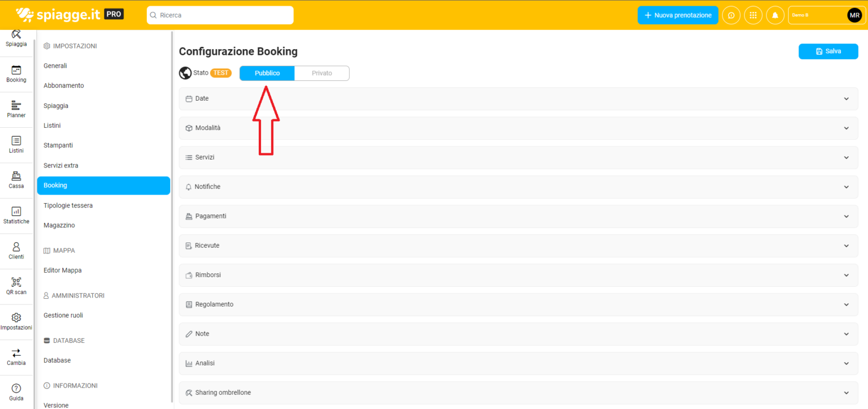
Task: Select Editor Mappa menu item
Action: tap(63, 270)
